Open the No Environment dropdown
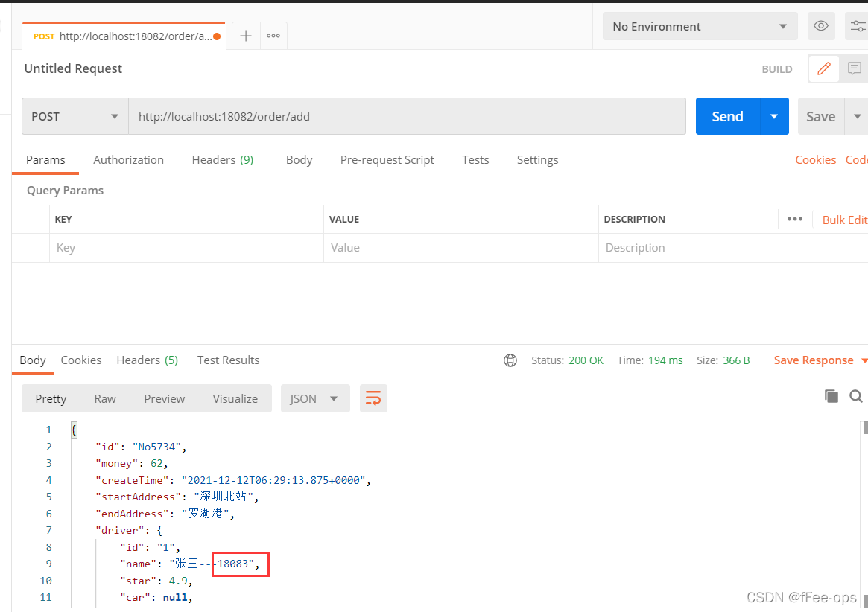868x612 pixels. click(700, 26)
